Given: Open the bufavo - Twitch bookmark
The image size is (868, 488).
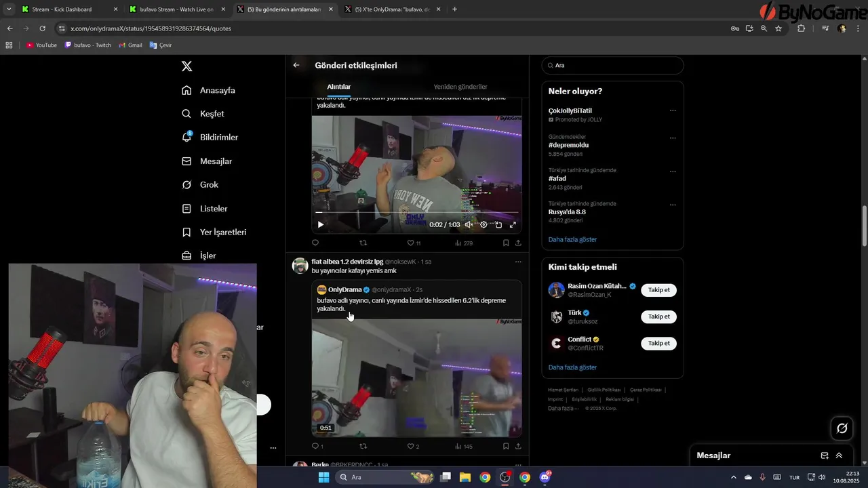Looking at the screenshot, I should coord(88,45).
